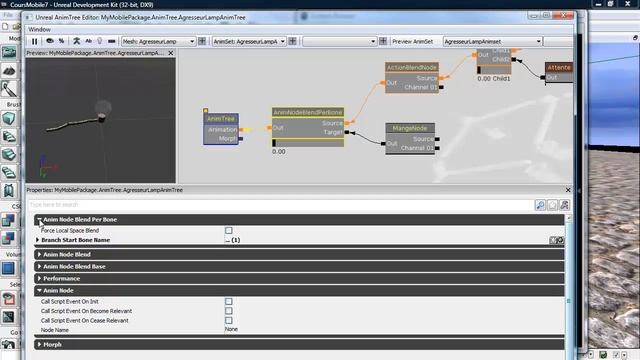This screenshot has width=640, height=360.
Task: Enable Call Script Event On Init
Action: [x=229, y=302]
